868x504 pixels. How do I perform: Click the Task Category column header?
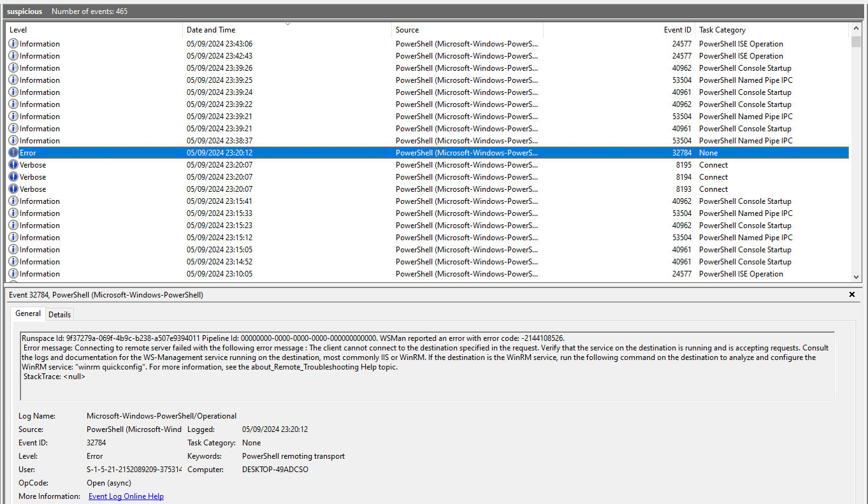[722, 30]
